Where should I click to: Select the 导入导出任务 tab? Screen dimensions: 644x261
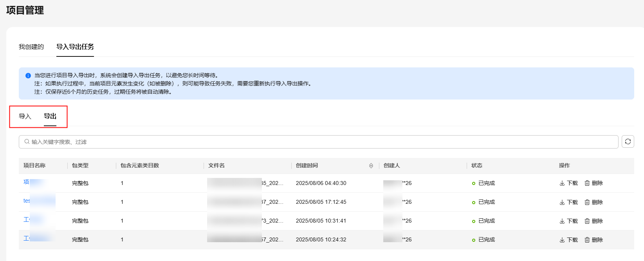coord(75,47)
